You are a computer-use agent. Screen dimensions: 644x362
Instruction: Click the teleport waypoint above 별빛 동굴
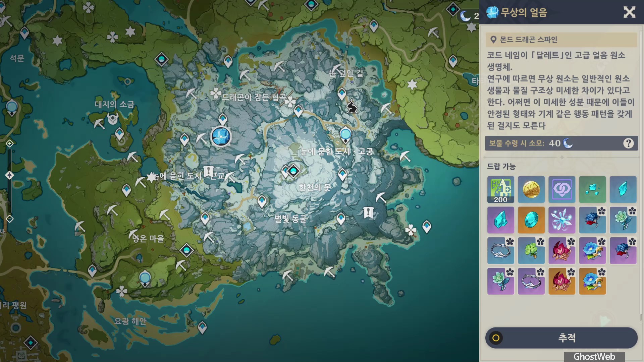pyautogui.click(x=262, y=201)
